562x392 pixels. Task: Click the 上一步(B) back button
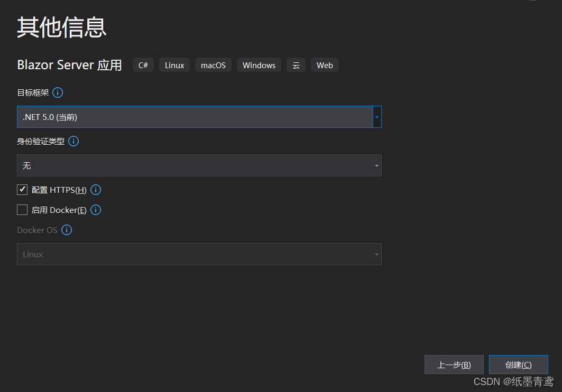point(454,365)
